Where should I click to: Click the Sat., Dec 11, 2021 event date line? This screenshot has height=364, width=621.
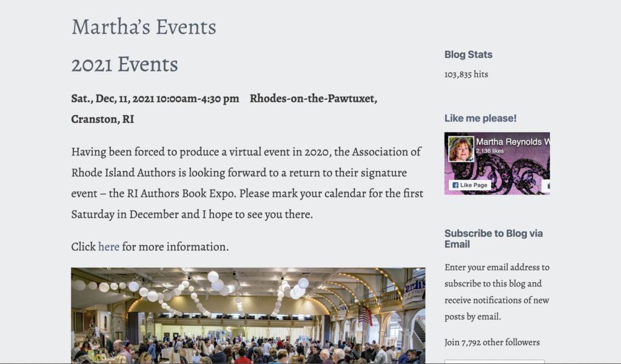tap(155, 99)
